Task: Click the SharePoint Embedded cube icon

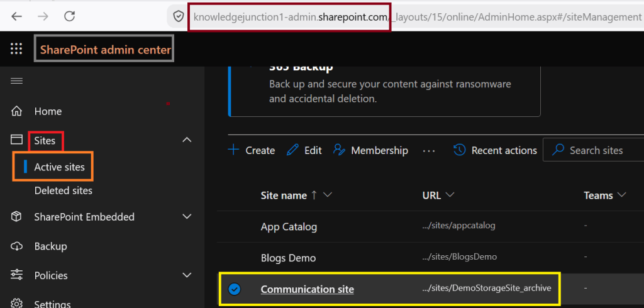Action: pos(16,216)
